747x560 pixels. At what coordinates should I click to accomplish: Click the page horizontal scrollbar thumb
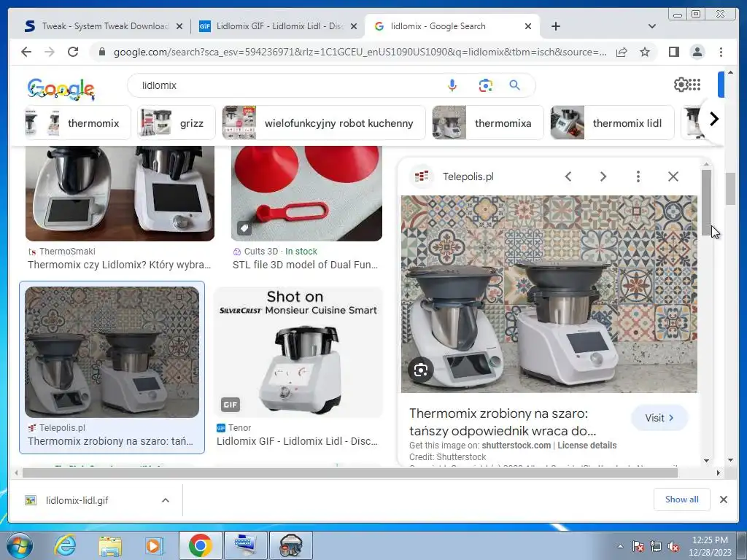click(349, 472)
